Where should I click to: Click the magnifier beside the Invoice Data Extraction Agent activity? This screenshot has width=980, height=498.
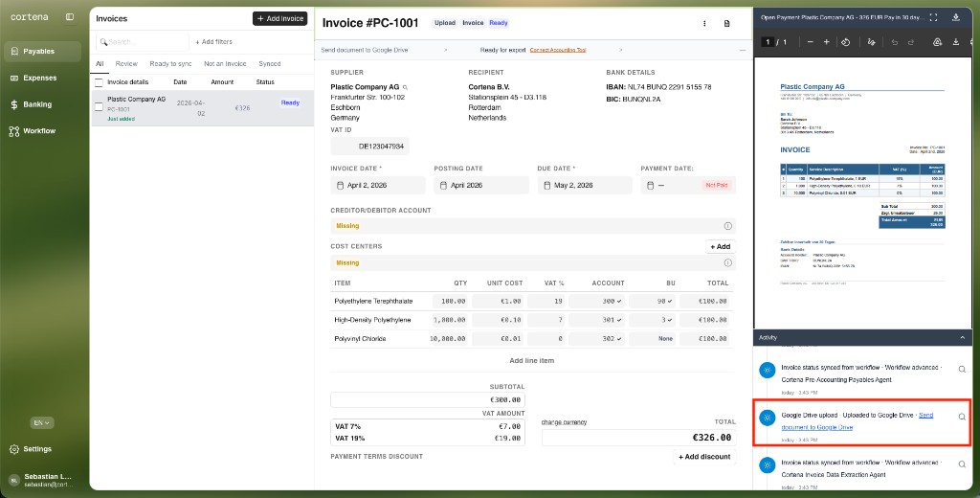pyautogui.click(x=962, y=464)
